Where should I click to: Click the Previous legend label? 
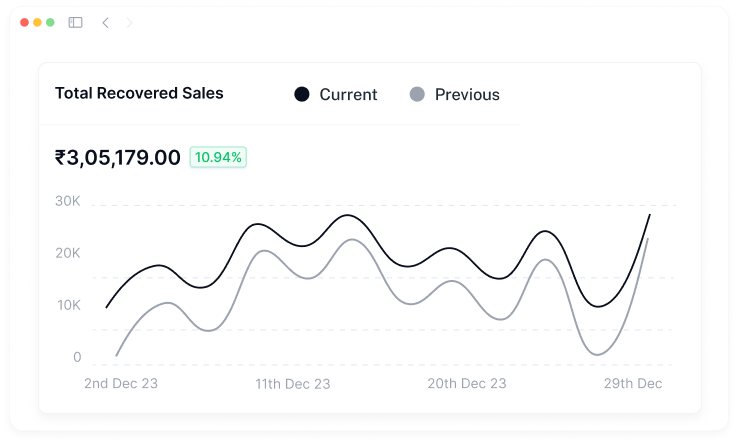pyautogui.click(x=467, y=95)
